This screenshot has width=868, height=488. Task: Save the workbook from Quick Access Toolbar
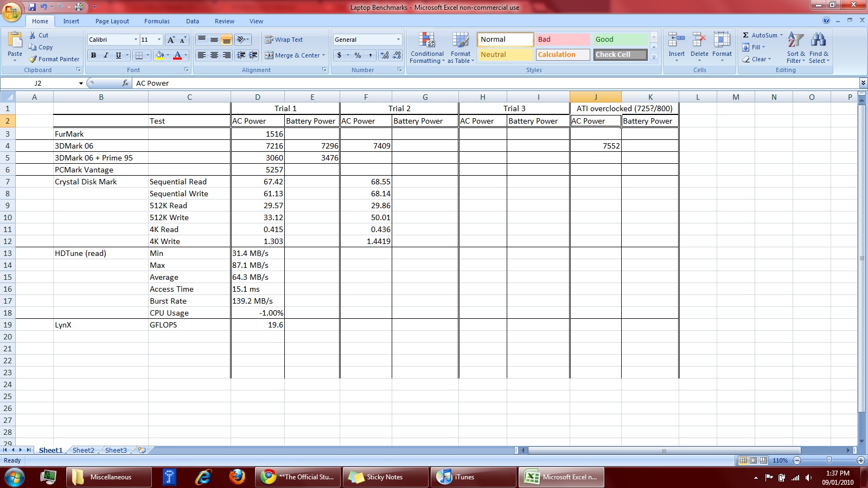[x=32, y=7]
